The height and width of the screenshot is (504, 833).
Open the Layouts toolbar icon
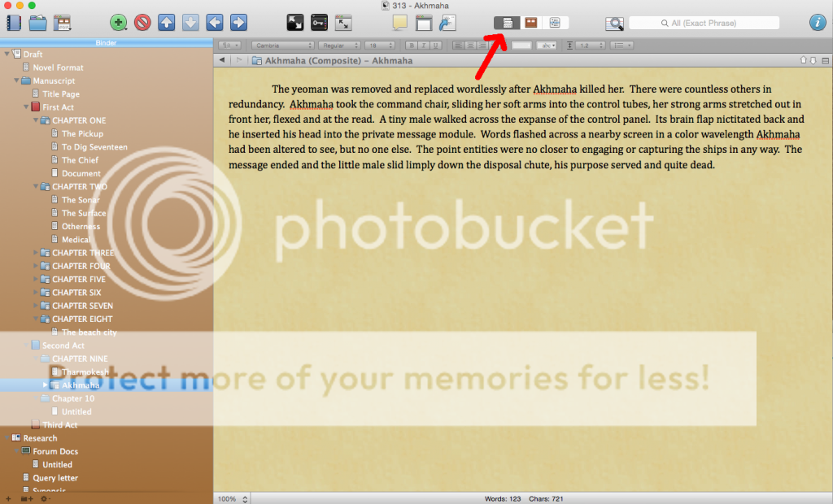tap(62, 23)
